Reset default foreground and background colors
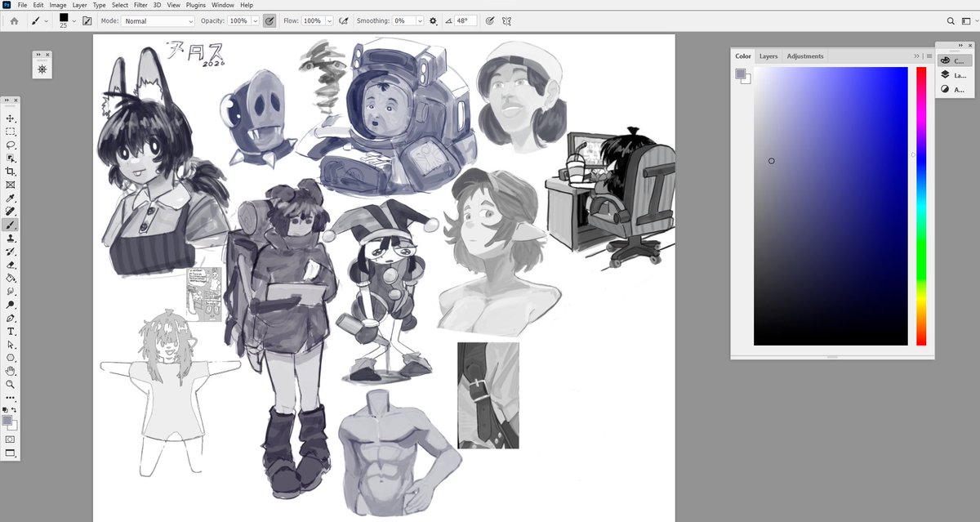This screenshot has height=522, width=980. [x=7, y=409]
